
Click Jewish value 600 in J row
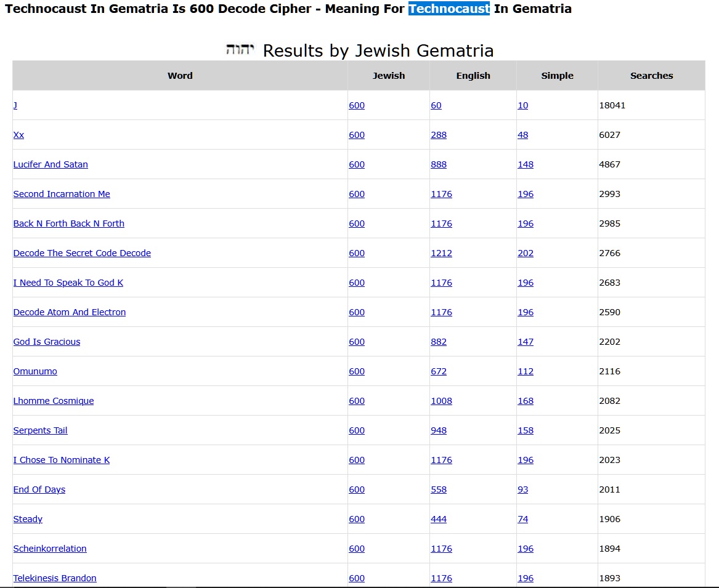coord(357,105)
